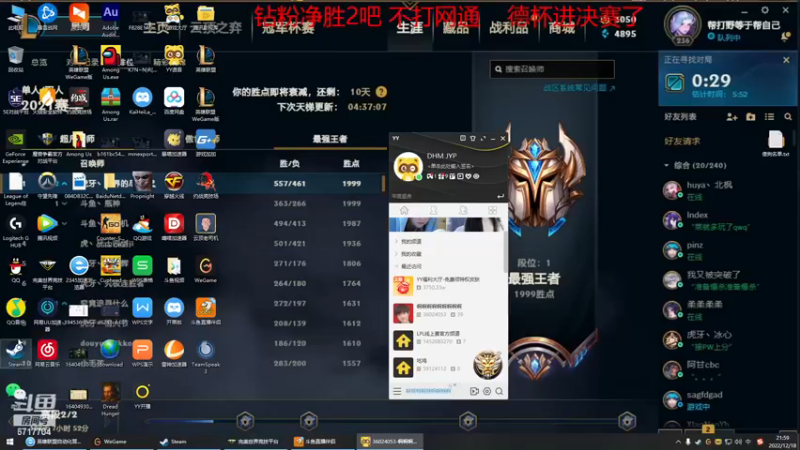Image resolution: width=800 pixels, height=450 pixels.
Task: Click the YY window search icon
Action: (x=499, y=391)
